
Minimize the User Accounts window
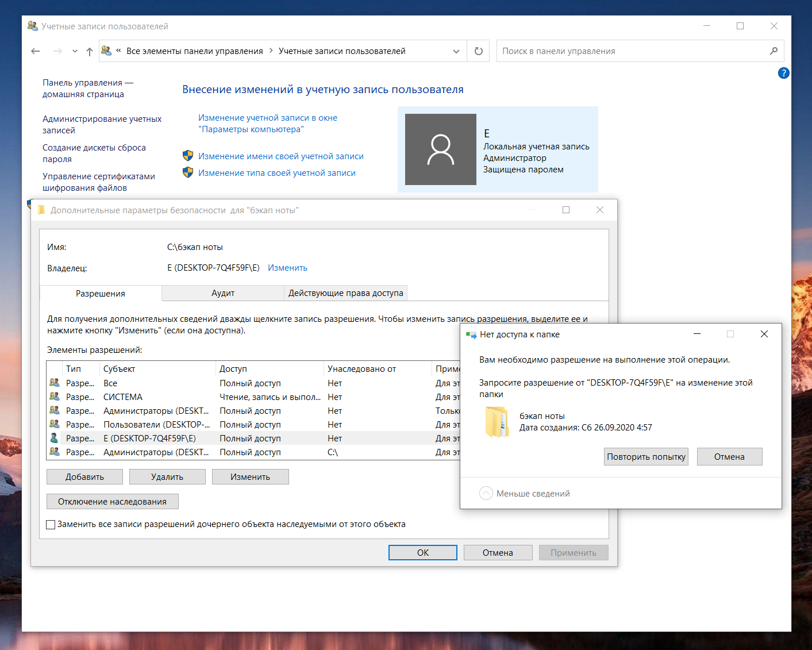click(x=707, y=26)
